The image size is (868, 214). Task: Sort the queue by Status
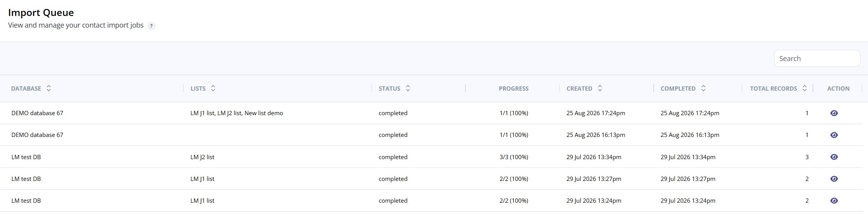[408, 88]
